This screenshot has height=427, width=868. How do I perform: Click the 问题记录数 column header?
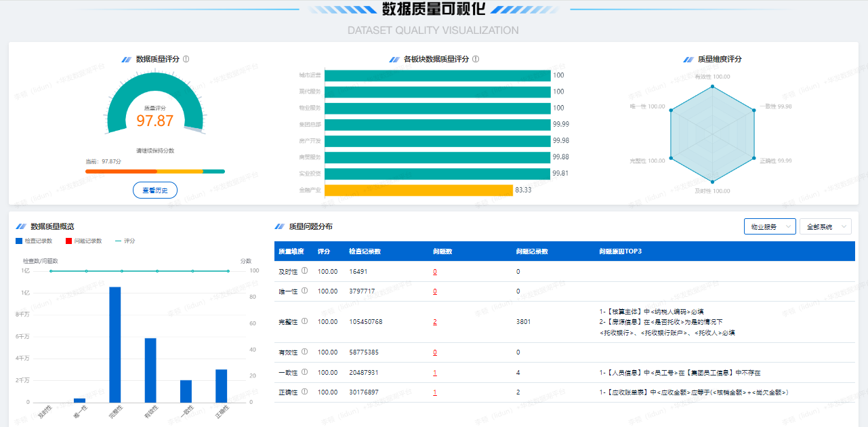[x=532, y=251]
